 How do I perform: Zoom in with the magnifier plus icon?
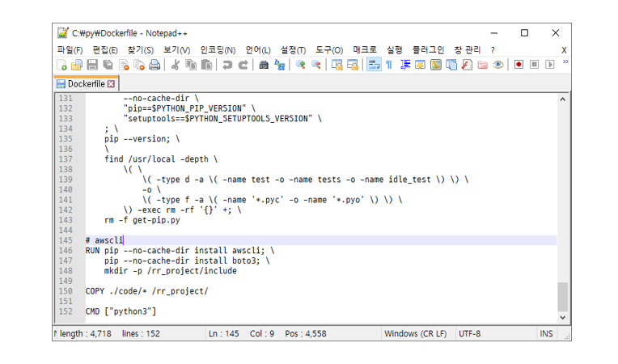[x=301, y=65]
